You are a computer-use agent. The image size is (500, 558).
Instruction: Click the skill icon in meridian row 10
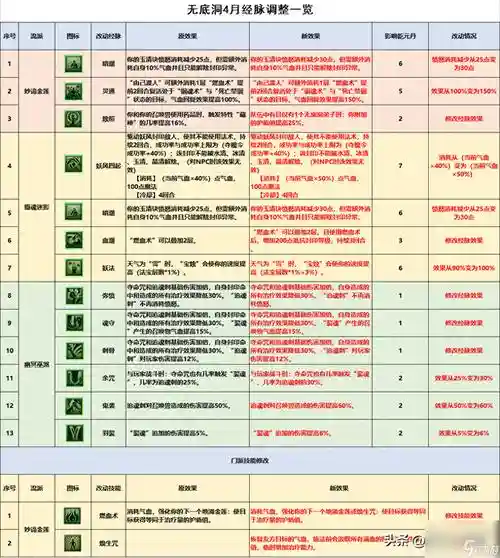click(74, 350)
